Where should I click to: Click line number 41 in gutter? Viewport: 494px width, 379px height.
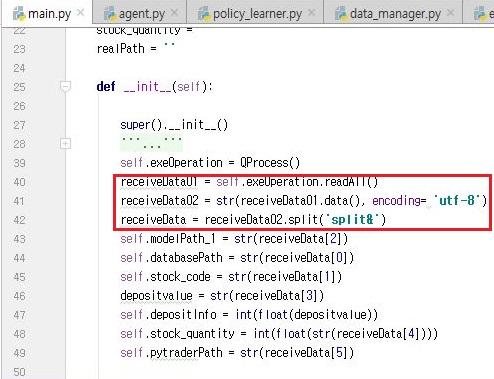(19, 201)
